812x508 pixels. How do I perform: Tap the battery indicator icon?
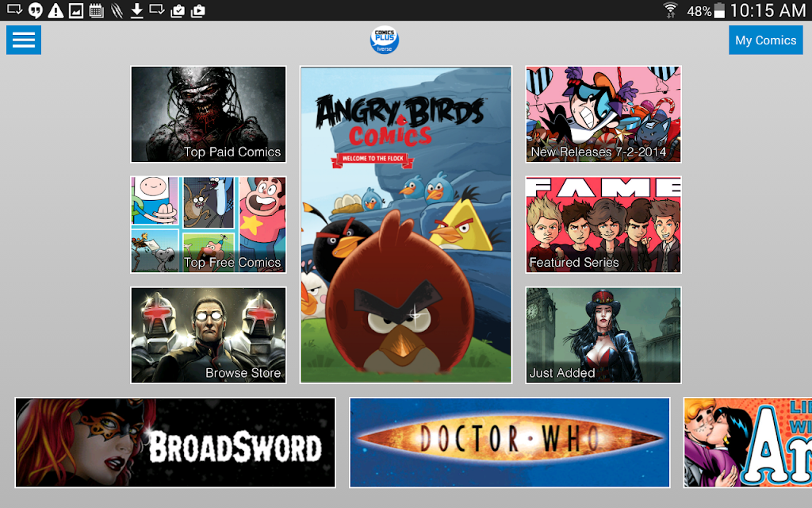718,10
